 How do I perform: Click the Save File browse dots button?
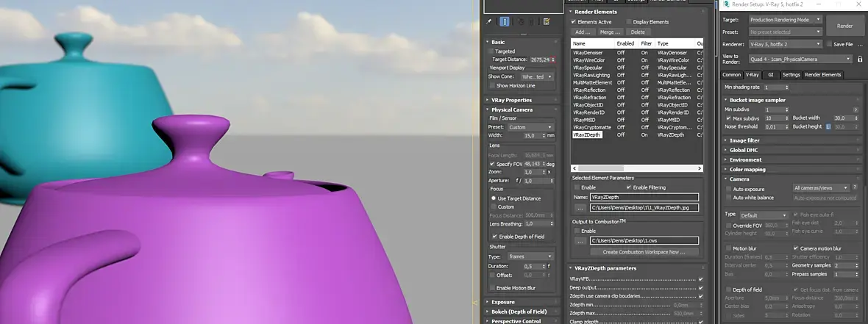[860, 44]
